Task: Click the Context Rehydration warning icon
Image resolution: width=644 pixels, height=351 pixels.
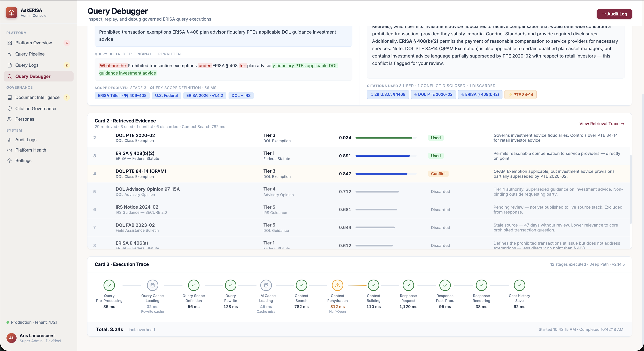Action: point(337,285)
